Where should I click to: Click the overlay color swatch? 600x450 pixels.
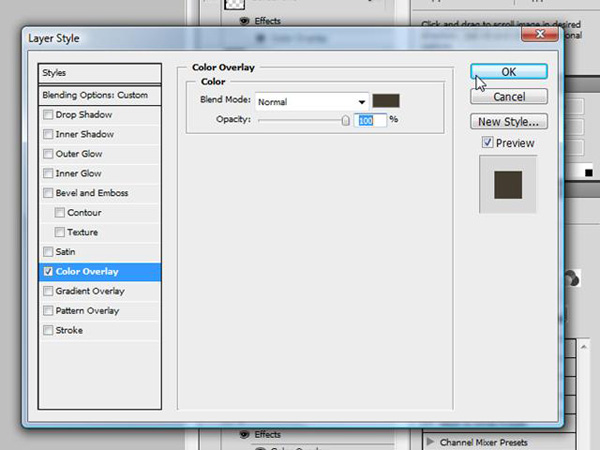click(x=386, y=101)
